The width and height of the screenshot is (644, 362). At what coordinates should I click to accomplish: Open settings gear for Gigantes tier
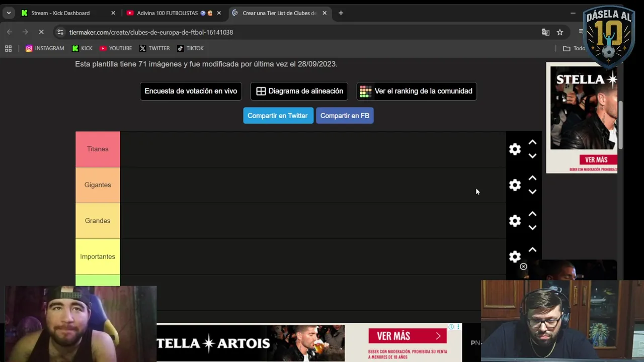515,185
